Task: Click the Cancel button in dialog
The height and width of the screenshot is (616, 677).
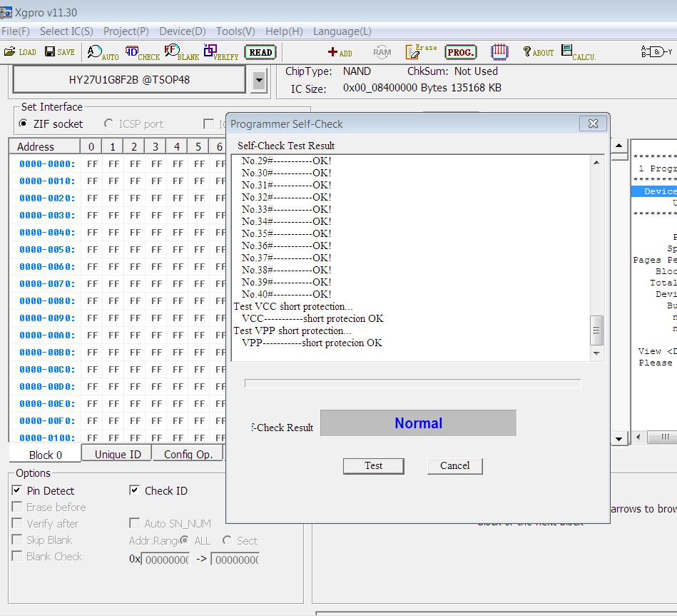Action: pos(454,465)
